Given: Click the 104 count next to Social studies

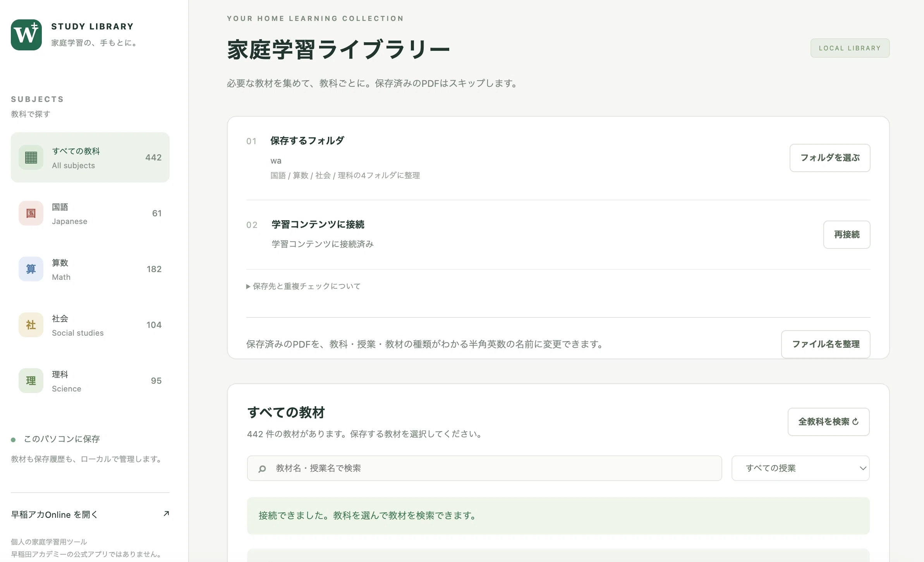Looking at the screenshot, I should [x=154, y=325].
